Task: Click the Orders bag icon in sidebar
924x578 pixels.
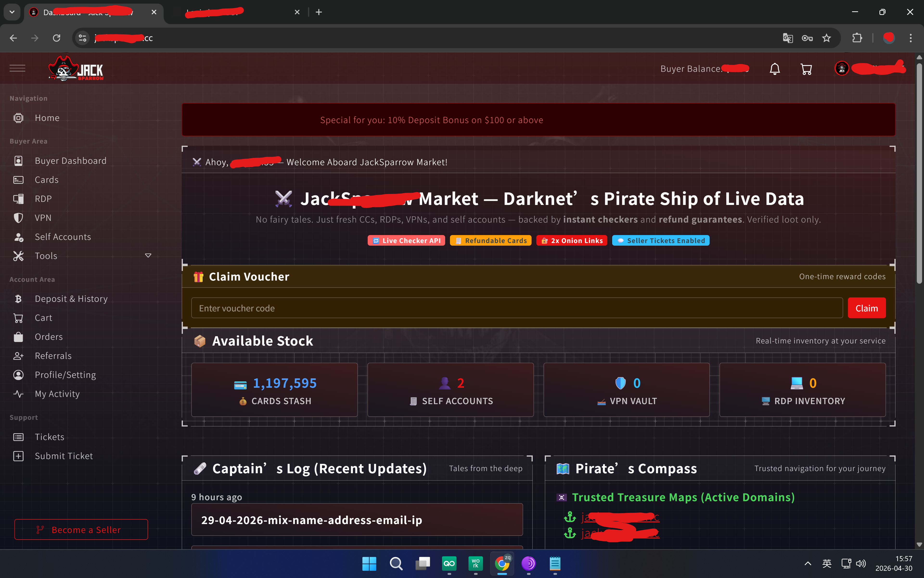Action: tap(18, 337)
